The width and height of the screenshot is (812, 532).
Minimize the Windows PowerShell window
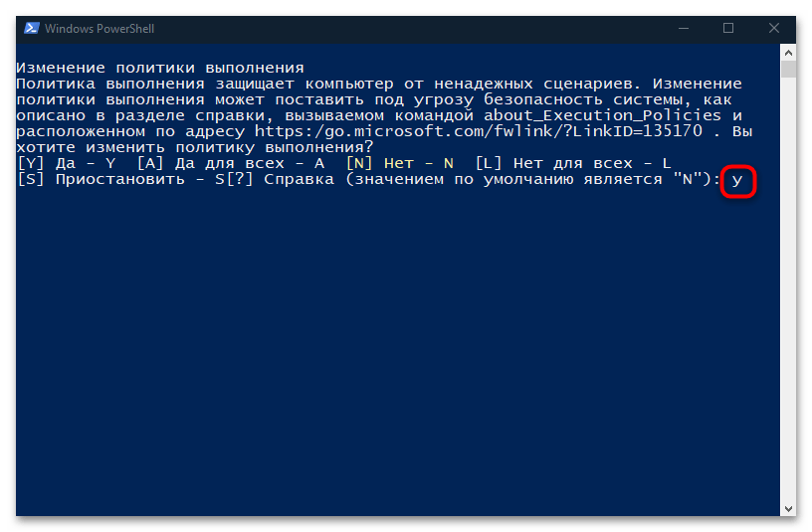pyautogui.click(x=684, y=28)
